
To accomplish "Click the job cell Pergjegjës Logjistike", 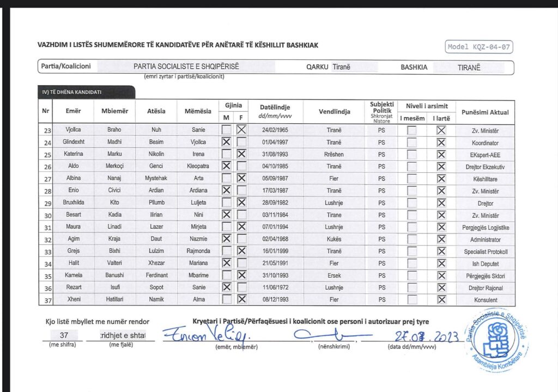I will pos(486,227).
